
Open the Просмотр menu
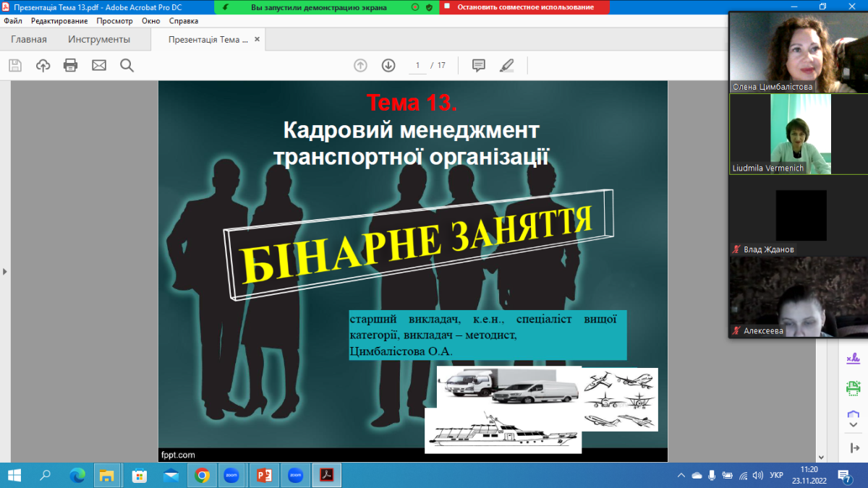[x=114, y=21]
